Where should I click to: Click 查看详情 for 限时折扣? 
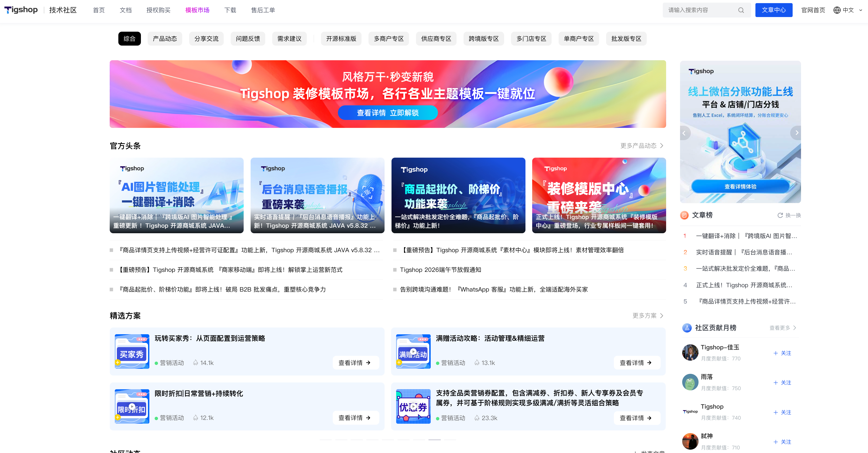pyautogui.click(x=356, y=418)
